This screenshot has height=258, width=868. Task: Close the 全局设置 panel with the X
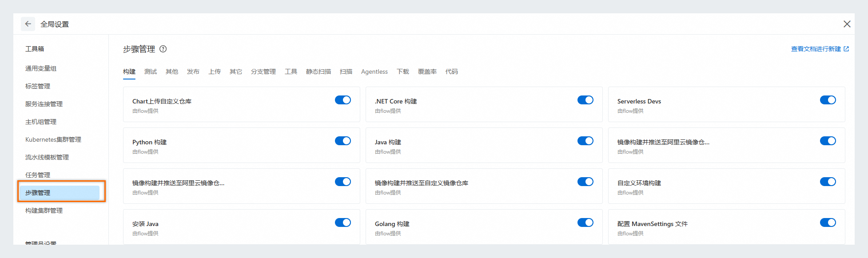click(847, 24)
